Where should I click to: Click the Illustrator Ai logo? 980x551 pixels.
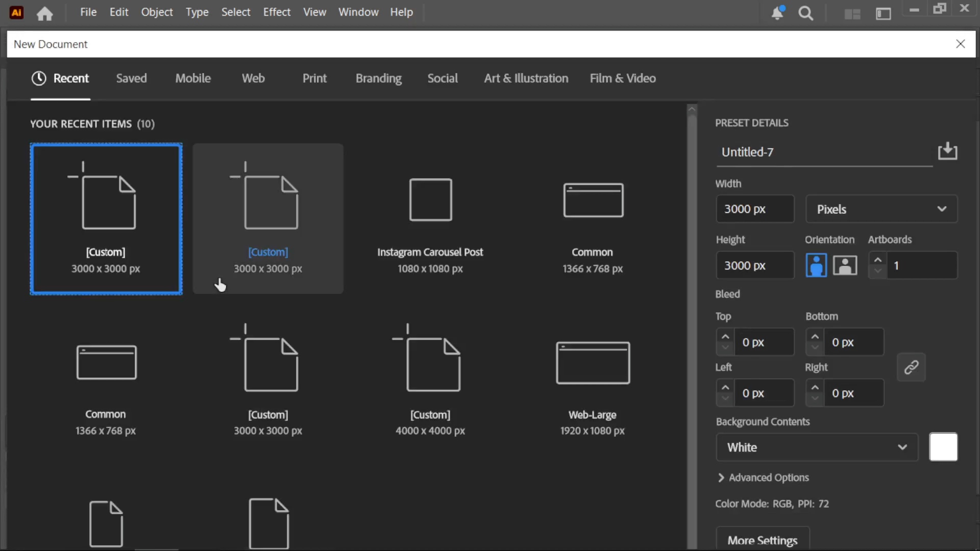click(x=17, y=13)
